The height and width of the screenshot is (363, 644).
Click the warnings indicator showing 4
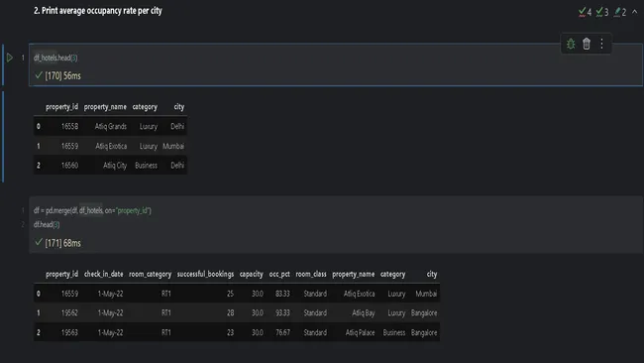point(585,12)
